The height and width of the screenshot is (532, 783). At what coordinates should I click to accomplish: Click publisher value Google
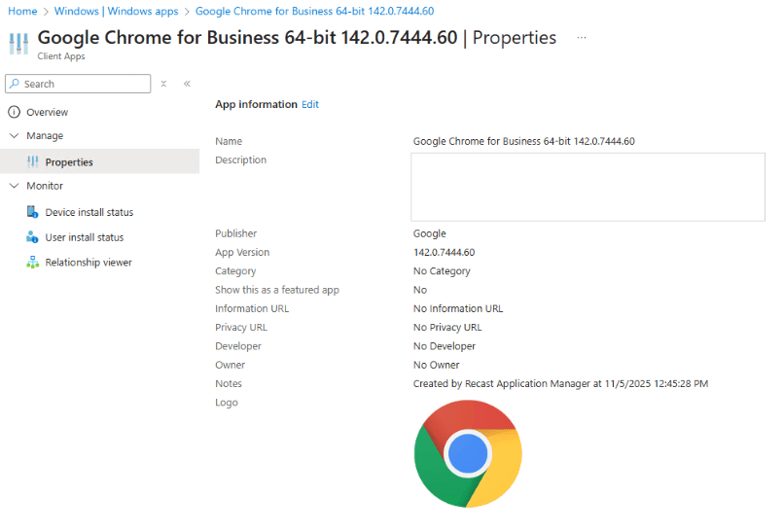[x=430, y=233]
